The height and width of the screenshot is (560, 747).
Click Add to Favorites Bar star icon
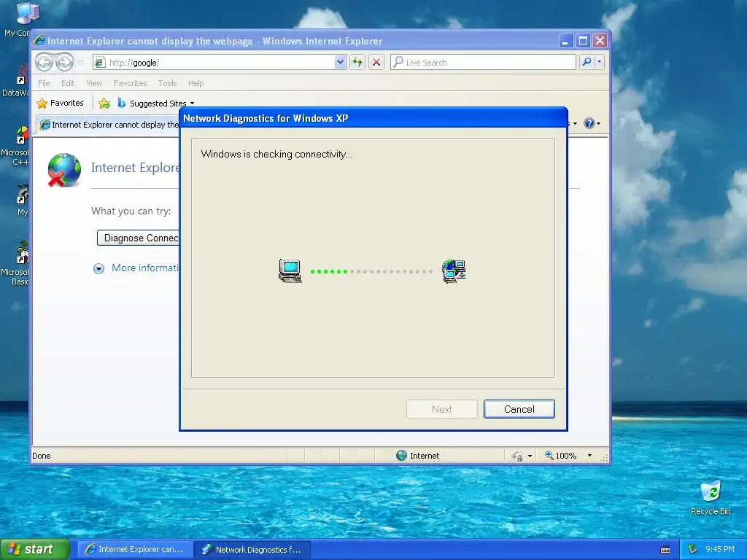[104, 103]
